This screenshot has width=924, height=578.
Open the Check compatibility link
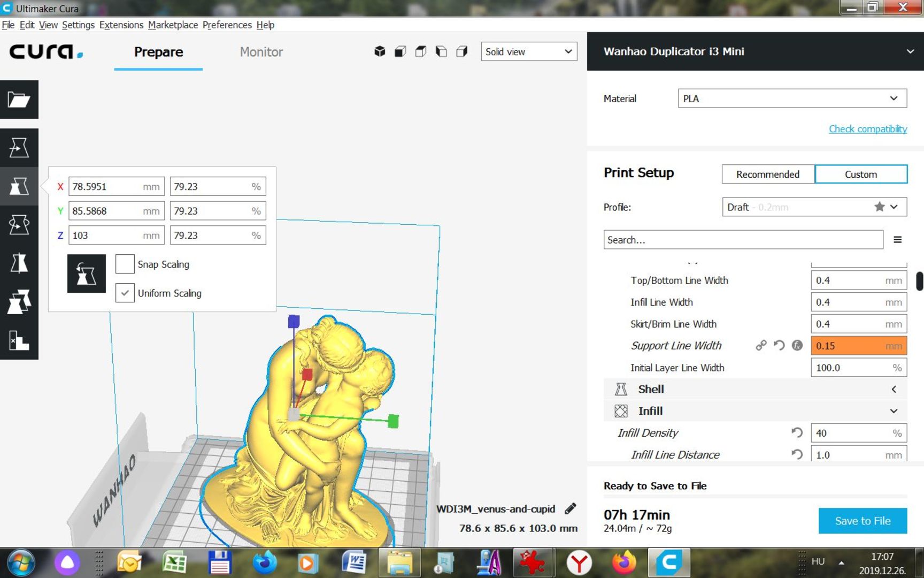[x=867, y=129]
